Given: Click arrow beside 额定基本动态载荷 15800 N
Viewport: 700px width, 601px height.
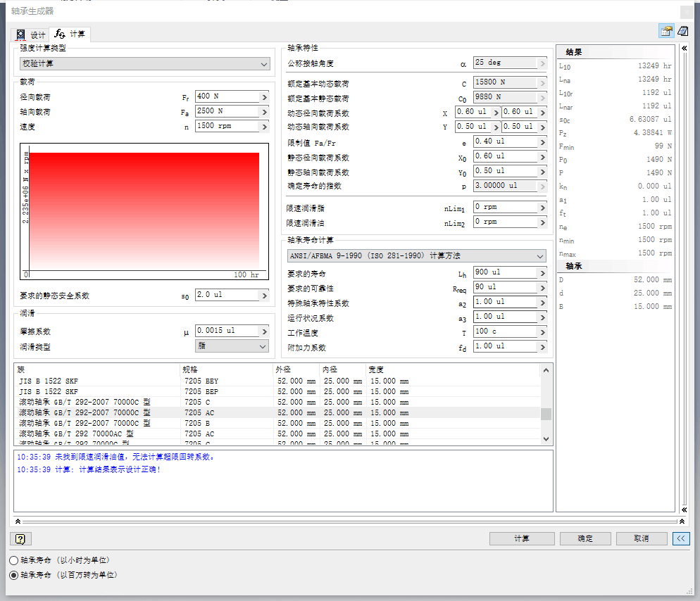Looking at the screenshot, I should [543, 83].
